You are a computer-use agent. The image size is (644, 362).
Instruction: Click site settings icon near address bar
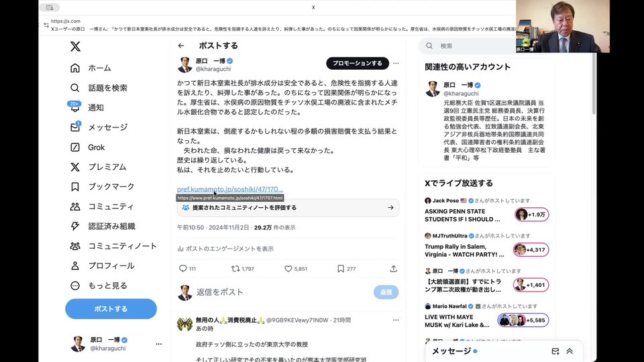pyautogui.click(x=46, y=25)
